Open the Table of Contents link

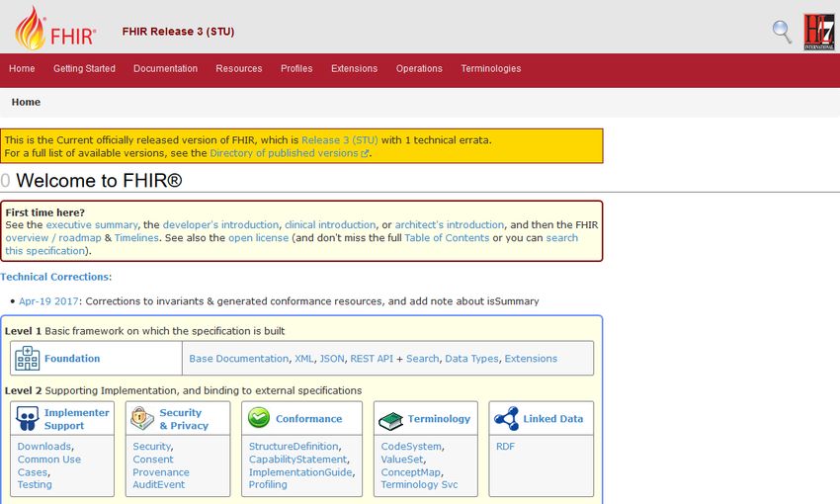[x=447, y=238]
